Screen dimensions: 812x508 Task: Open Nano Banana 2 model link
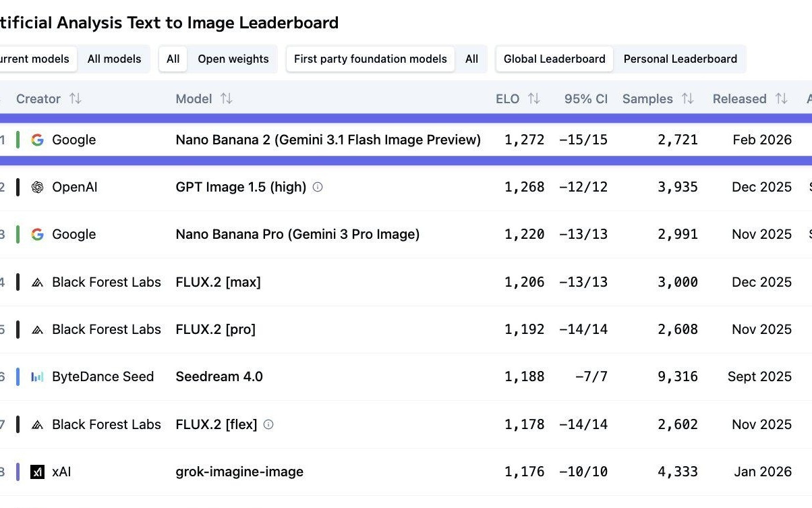[x=328, y=140]
